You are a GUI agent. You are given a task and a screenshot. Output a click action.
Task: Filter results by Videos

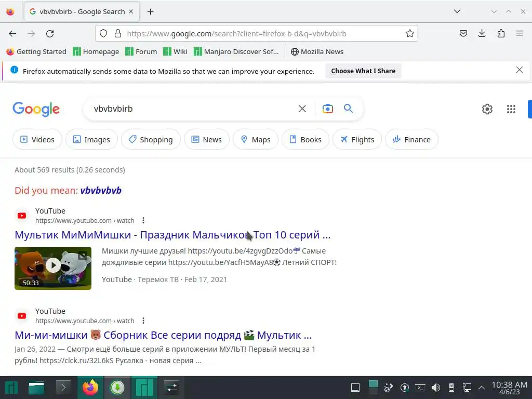[x=37, y=139]
